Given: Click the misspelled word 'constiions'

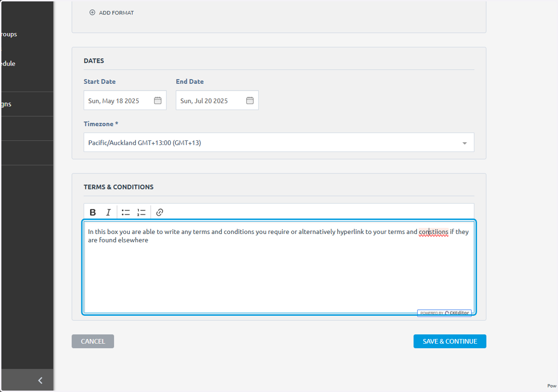Looking at the screenshot, I should 433,232.
